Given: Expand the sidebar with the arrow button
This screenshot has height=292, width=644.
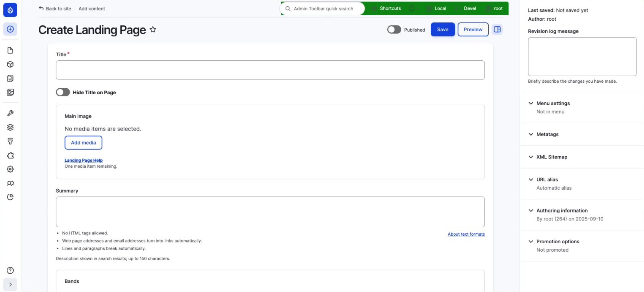Looking at the screenshot, I should (10, 284).
